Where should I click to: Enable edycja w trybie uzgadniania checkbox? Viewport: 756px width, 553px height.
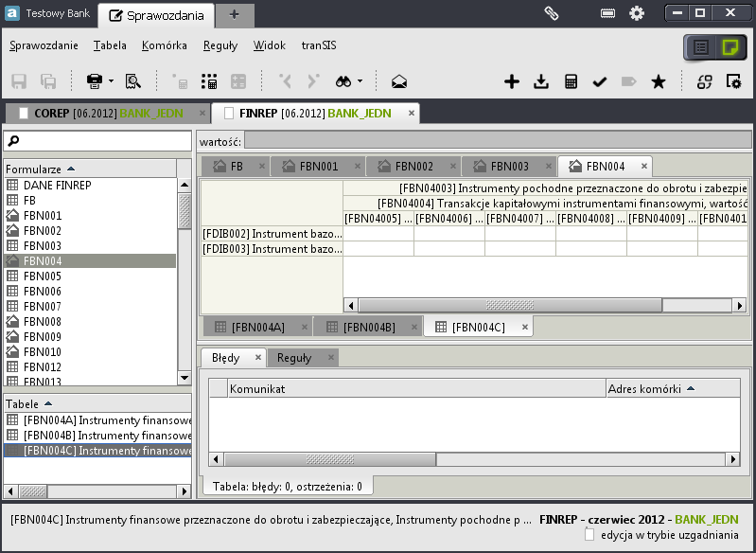(589, 534)
